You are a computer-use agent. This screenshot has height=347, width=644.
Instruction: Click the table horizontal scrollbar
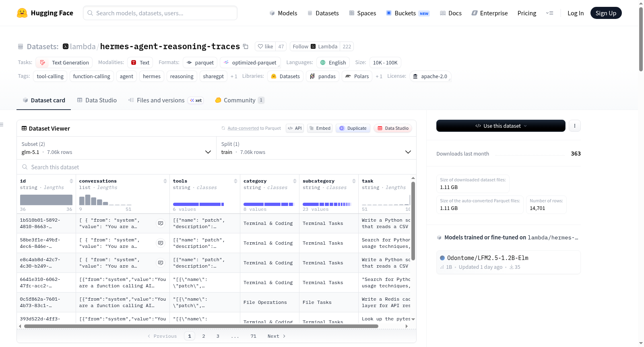[201, 326]
